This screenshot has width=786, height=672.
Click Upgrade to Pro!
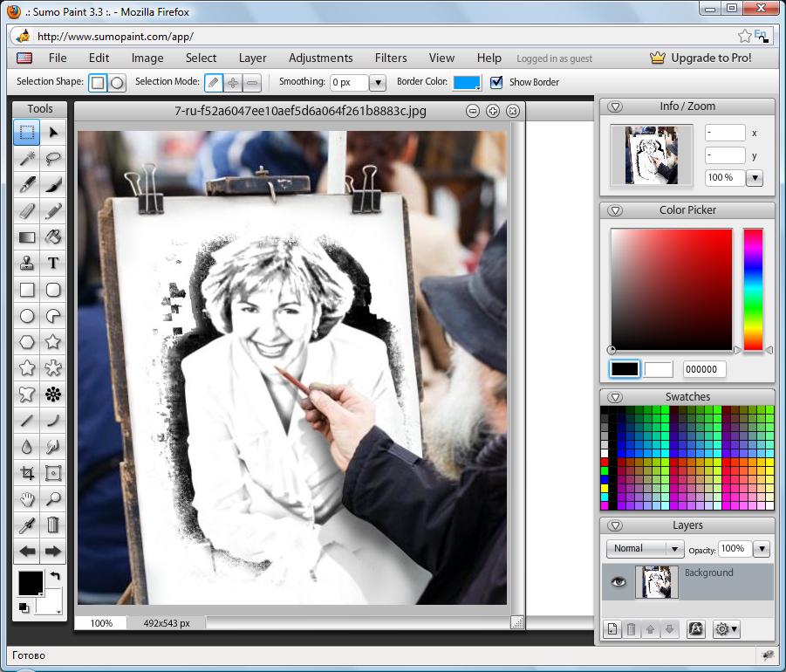pos(701,58)
